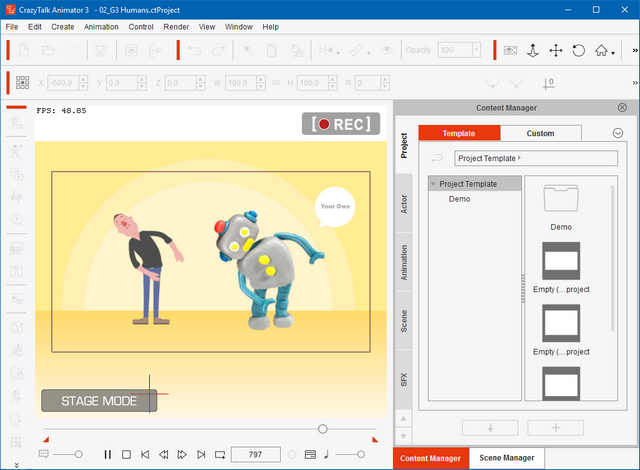Click the timeline playhead slider

coord(322,428)
